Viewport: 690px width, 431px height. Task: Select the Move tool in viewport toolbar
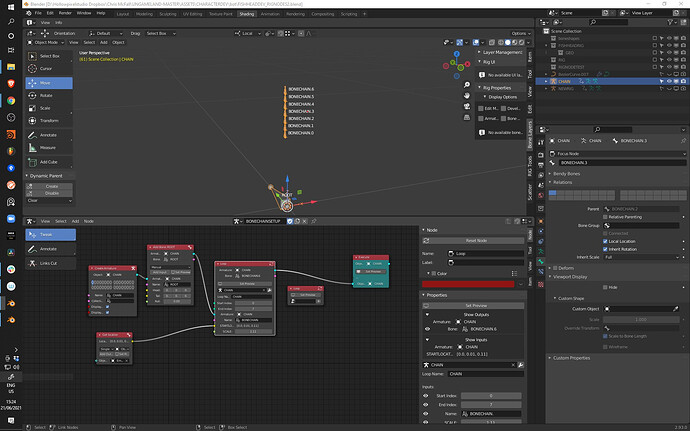(49, 83)
